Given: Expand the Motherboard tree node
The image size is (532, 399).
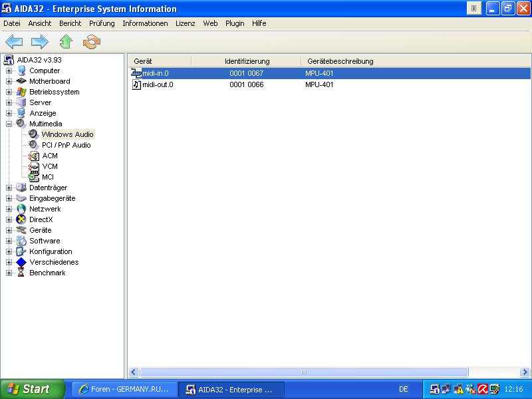Looking at the screenshot, I should 9,81.
